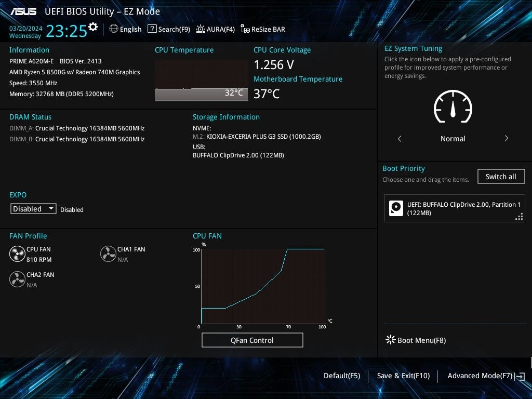Switch to Advanced Mode(F7)

[480, 376]
